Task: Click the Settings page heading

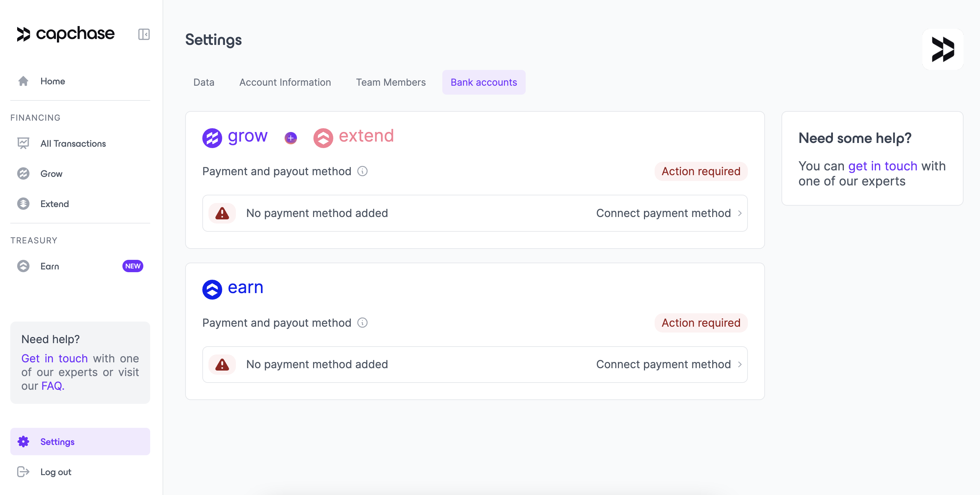Action: click(x=213, y=39)
